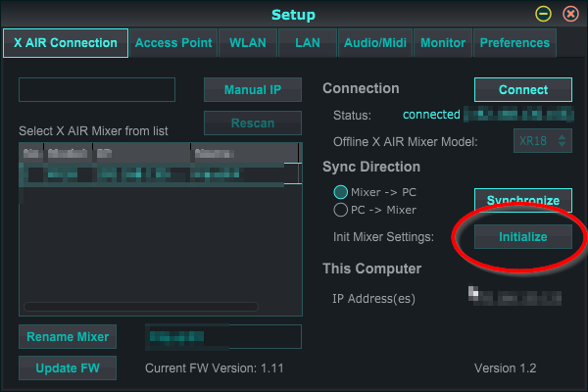
Task: Click the Synchronize button
Action: pyautogui.click(x=523, y=200)
